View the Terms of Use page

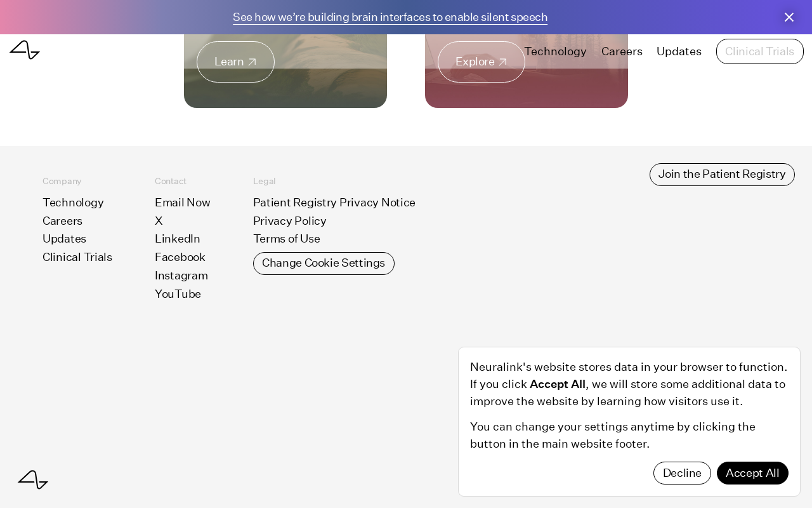click(x=287, y=239)
